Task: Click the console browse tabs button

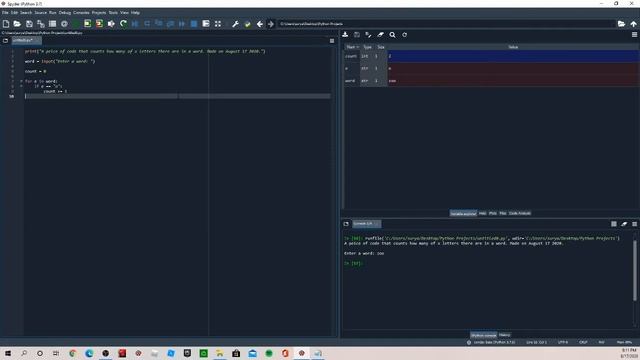Action: [346, 224]
